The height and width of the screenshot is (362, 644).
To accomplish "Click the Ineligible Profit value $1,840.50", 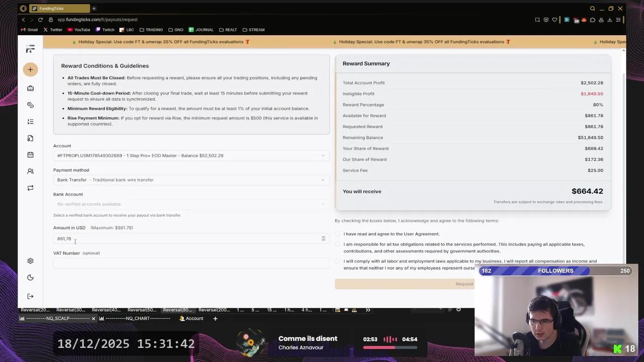I will 592,94.
